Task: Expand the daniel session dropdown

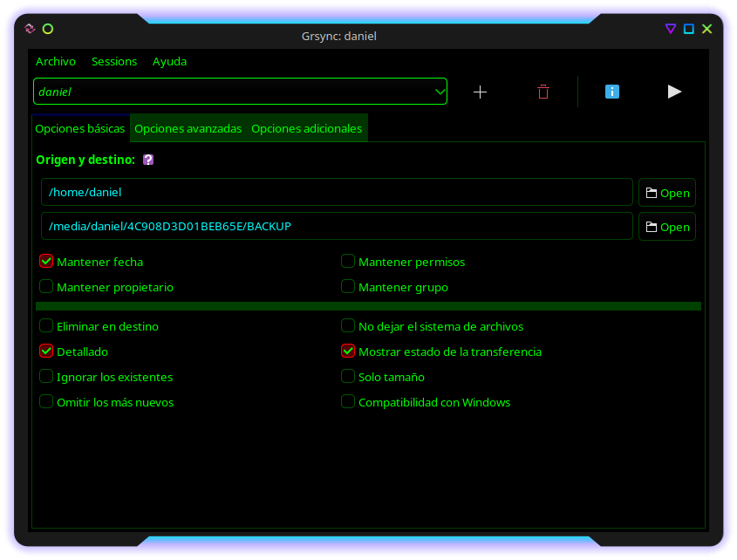Action: [439, 92]
